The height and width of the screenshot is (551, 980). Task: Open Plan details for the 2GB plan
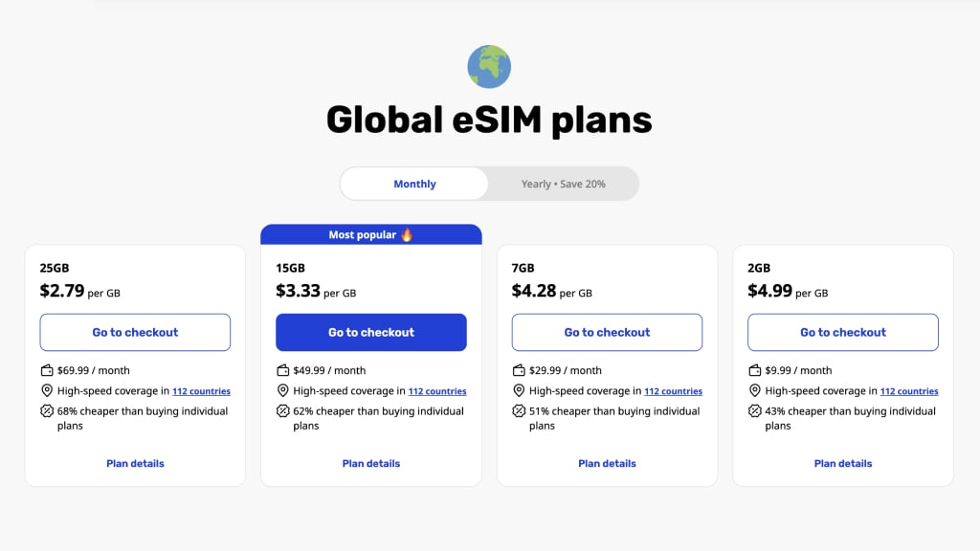pos(843,464)
